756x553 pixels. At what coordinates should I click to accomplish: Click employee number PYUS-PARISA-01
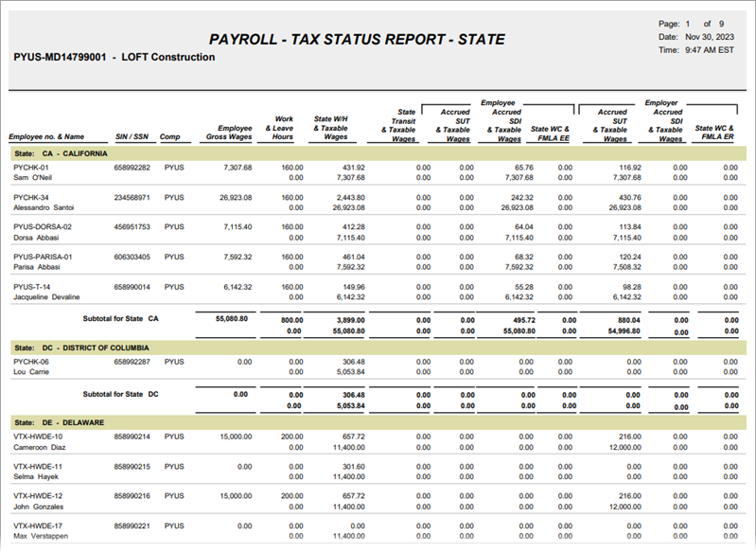coord(43,257)
